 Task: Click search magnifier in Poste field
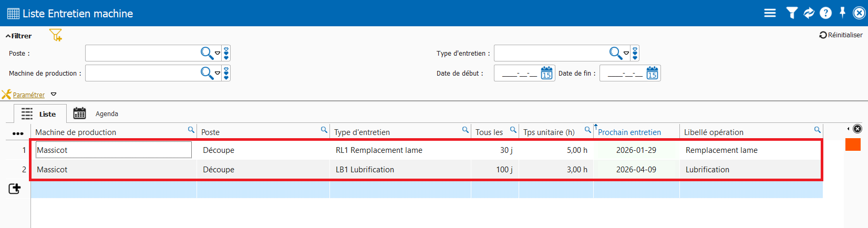coord(206,53)
